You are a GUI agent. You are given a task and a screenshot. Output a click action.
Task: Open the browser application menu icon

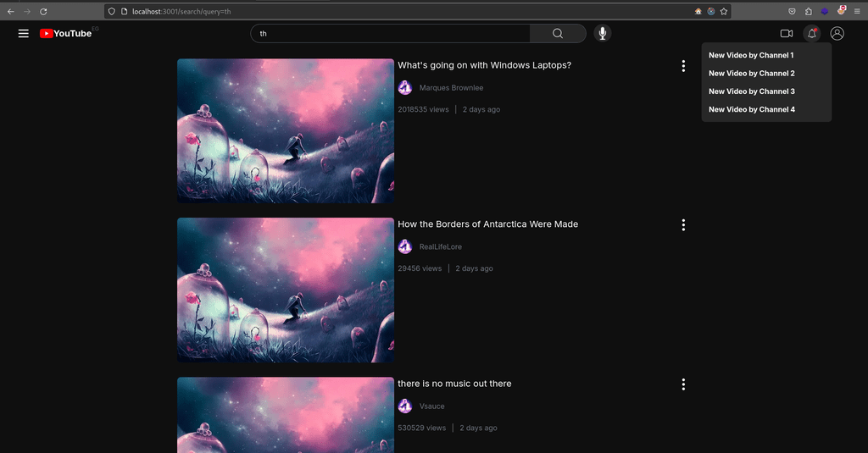coord(857,11)
